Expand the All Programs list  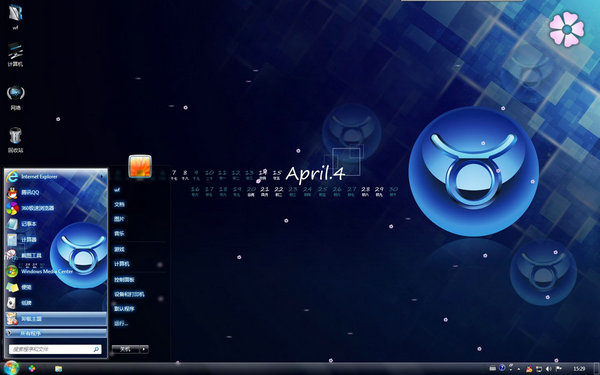pos(56,333)
